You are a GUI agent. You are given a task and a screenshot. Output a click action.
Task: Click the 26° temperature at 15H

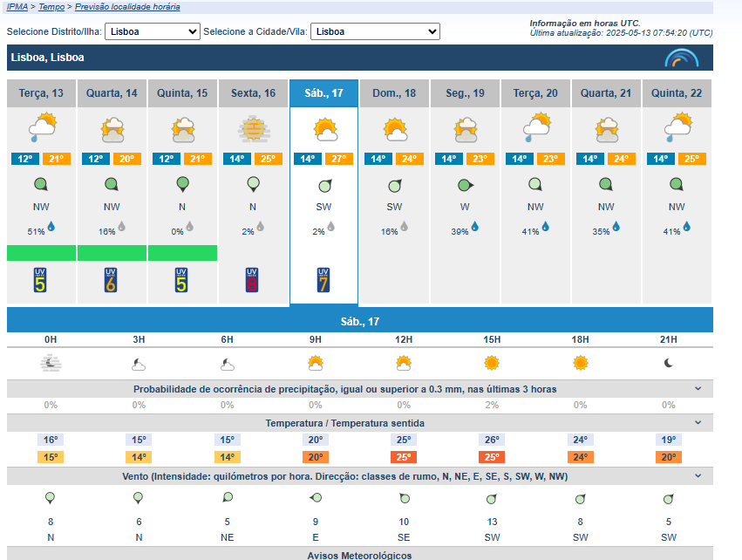pyautogui.click(x=492, y=440)
